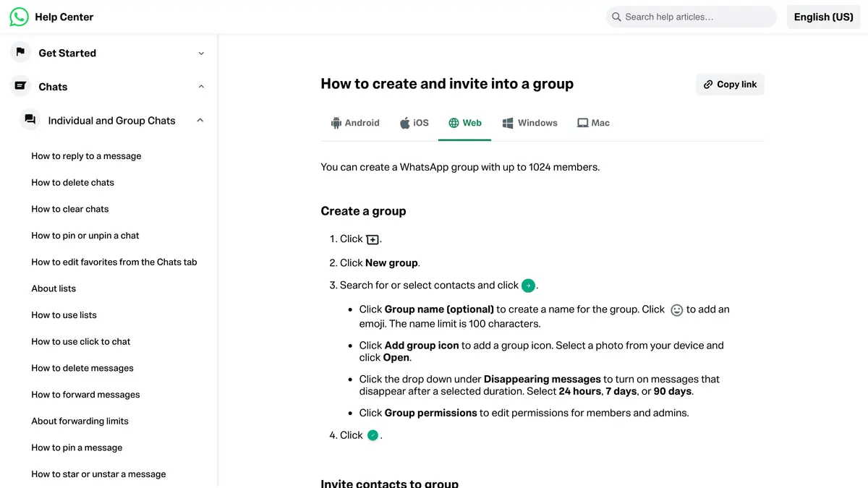
Task: Open How to forward messages article
Action: click(x=85, y=395)
